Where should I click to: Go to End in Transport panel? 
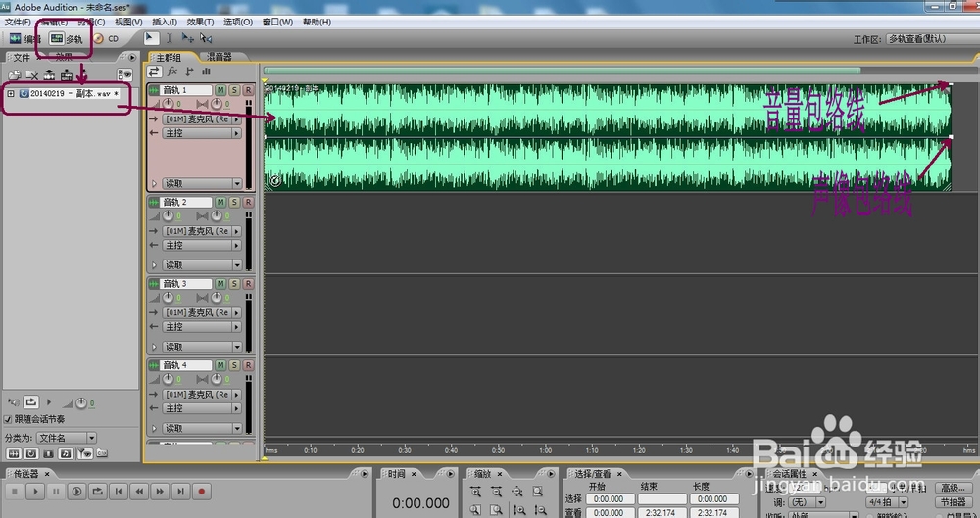[x=180, y=492]
